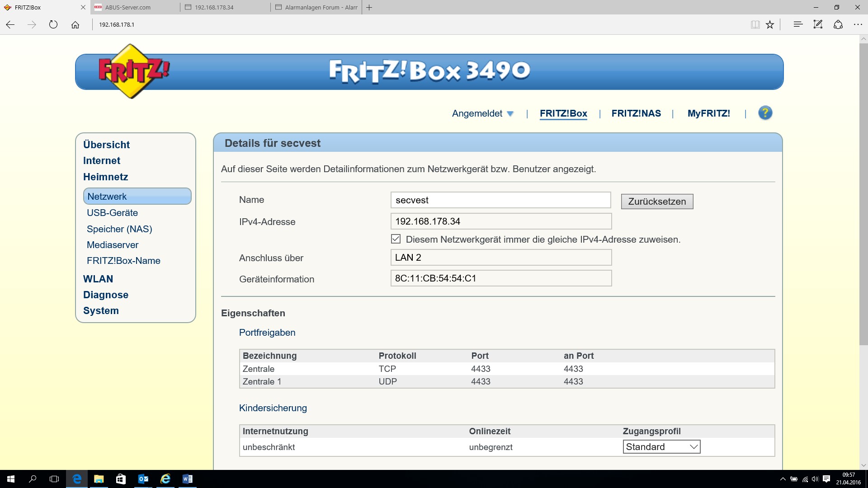
Task: Open the Zugangsprofil Standard dropdown
Action: point(661,447)
